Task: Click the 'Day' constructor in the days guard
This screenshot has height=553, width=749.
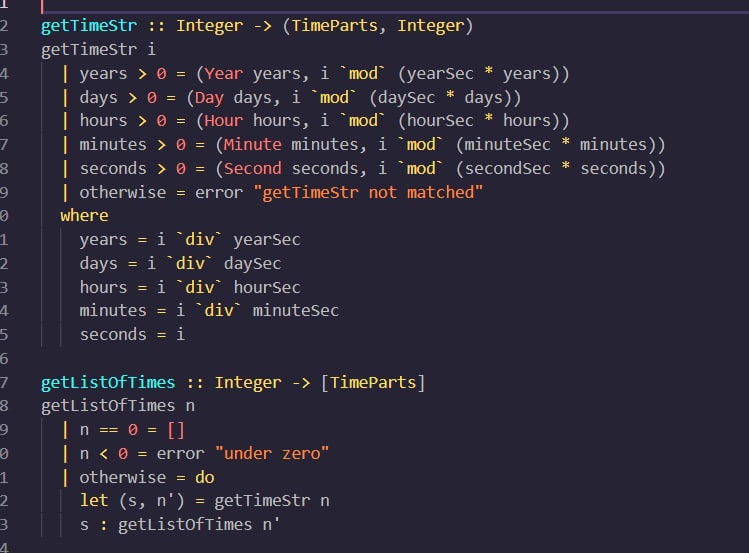Action: (209, 97)
